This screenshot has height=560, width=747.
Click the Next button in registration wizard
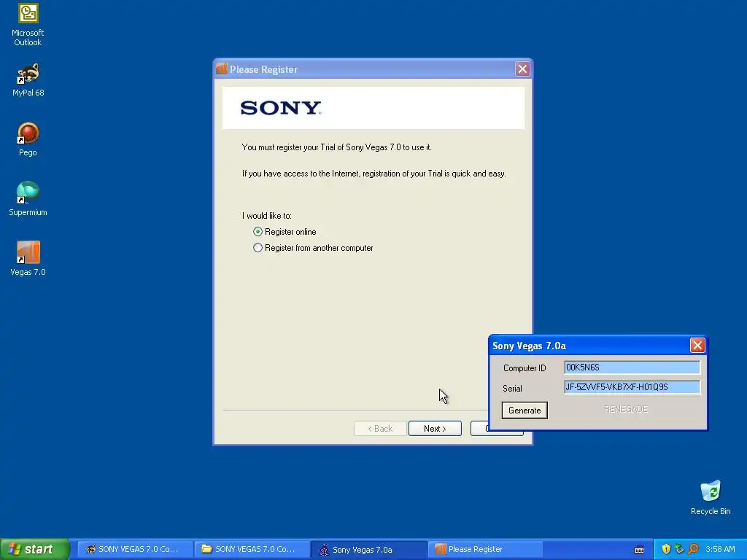pos(435,429)
